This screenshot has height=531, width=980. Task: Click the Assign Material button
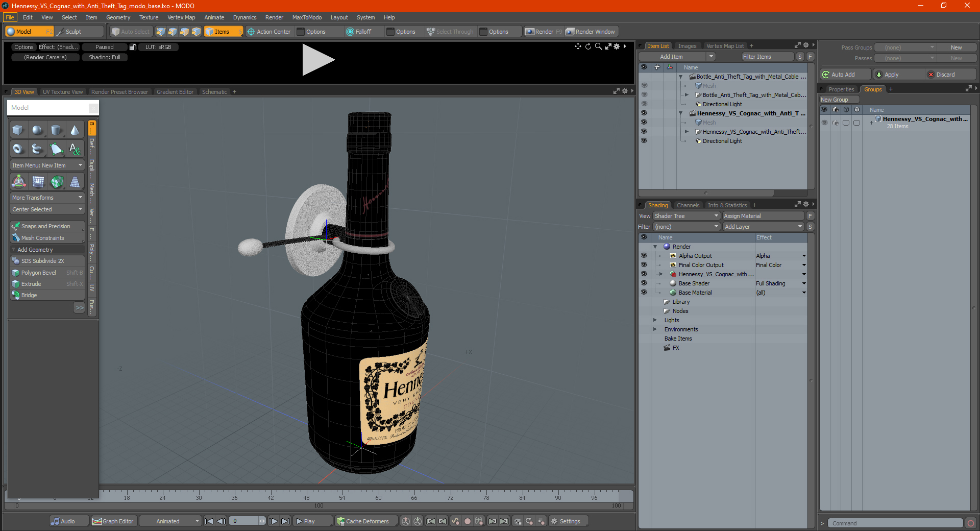(764, 216)
